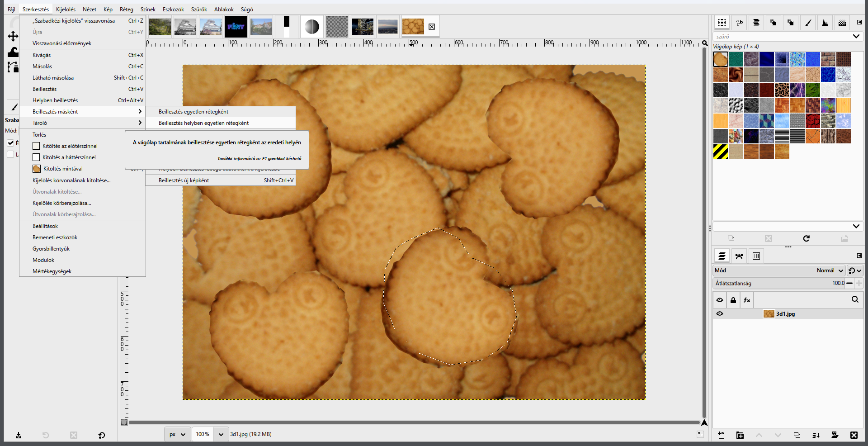868x446 pixels.
Task: Toggle visibility of the 3d1.jpg layer
Action: point(720,313)
